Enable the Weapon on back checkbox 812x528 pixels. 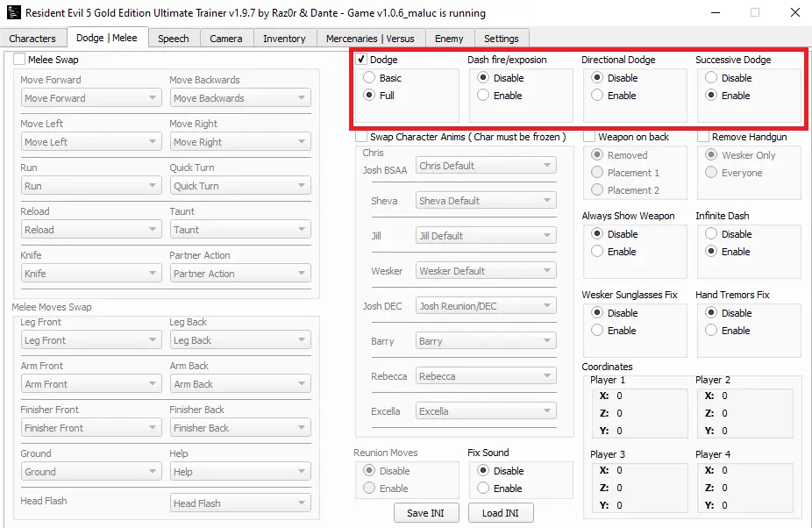[x=589, y=137]
